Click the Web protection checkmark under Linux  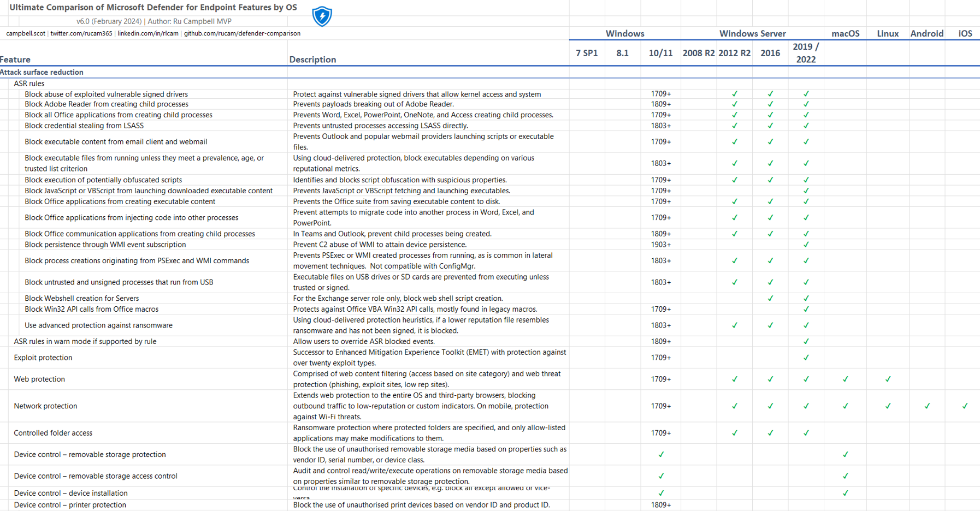[x=888, y=379]
